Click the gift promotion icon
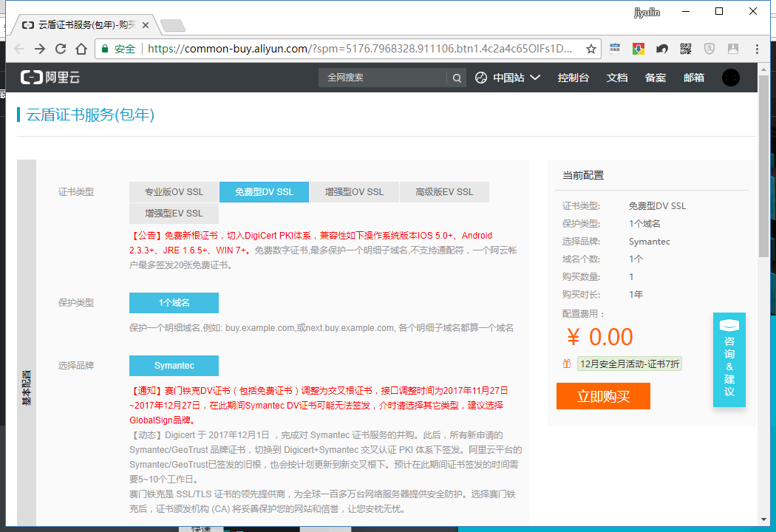This screenshot has height=532, width=776. tap(567, 364)
